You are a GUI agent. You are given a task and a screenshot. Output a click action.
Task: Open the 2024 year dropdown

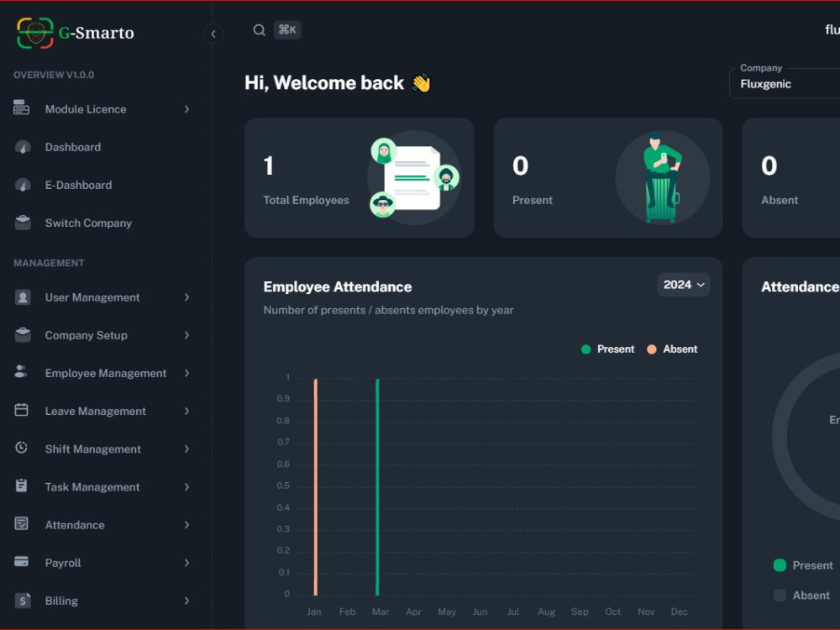coord(682,285)
